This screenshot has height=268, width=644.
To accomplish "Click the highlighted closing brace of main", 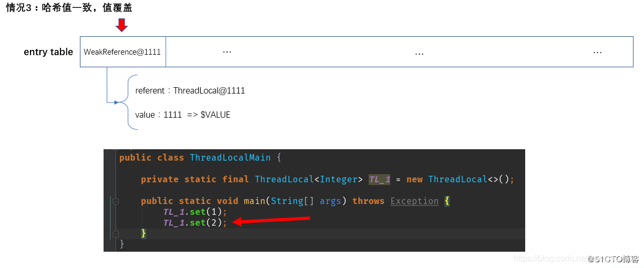I will click(143, 233).
